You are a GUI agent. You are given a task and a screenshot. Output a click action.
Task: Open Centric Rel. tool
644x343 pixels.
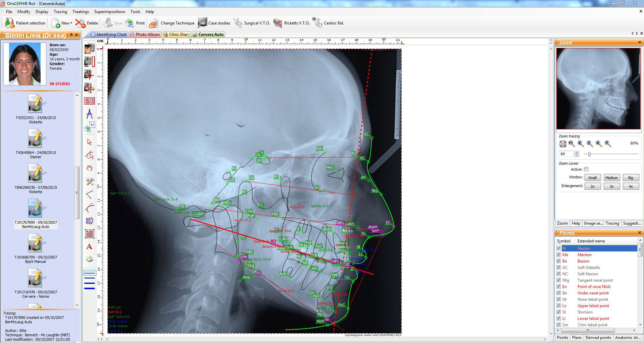click(x=329, y=23)
